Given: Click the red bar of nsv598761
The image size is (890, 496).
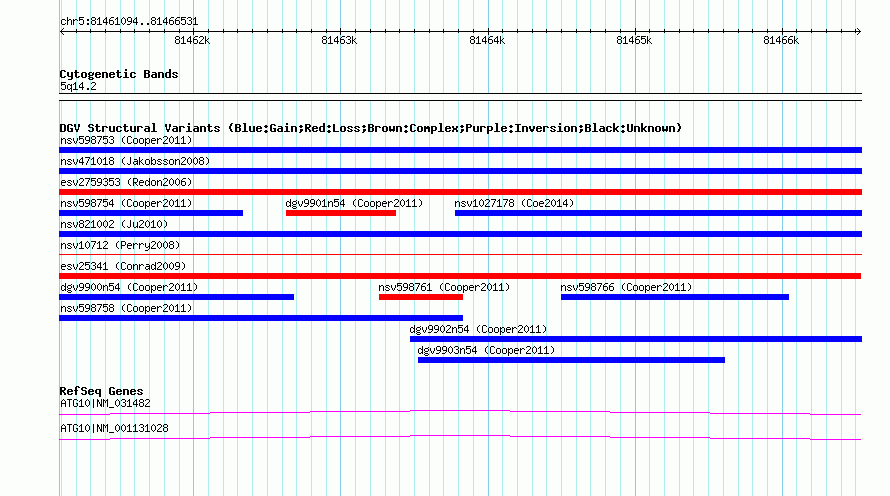Looking at the screenshot, I should [421, 297].
